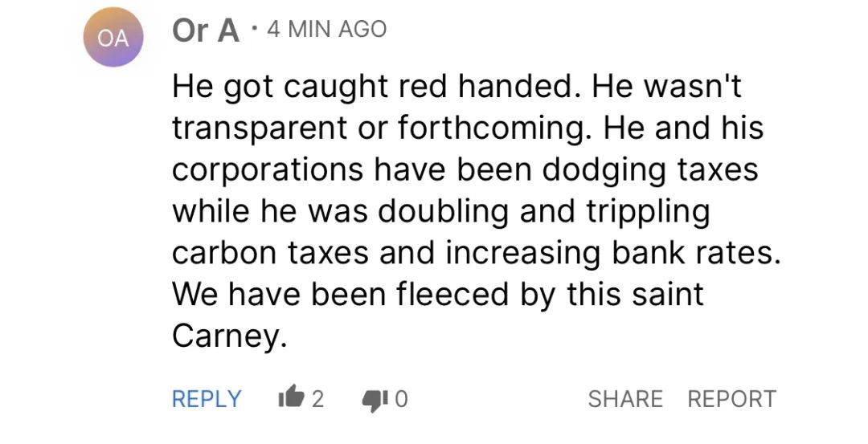Click the 4 MIN AGO timestamp

(x=326, y=29)
